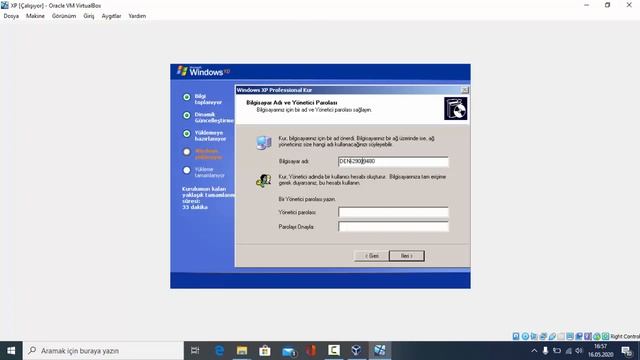This screenshot has height=360, width=640.
Task: Click the VirtualBox icon in the title bar
Action: (x=5, y=5)
